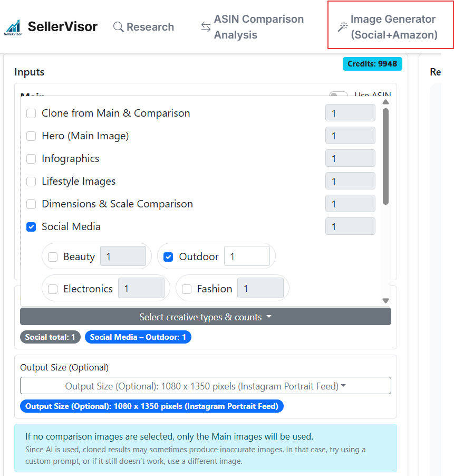Open the Output Size dropdown
The width and height of the screenshot is (454, 476).
tap(205, 386)
